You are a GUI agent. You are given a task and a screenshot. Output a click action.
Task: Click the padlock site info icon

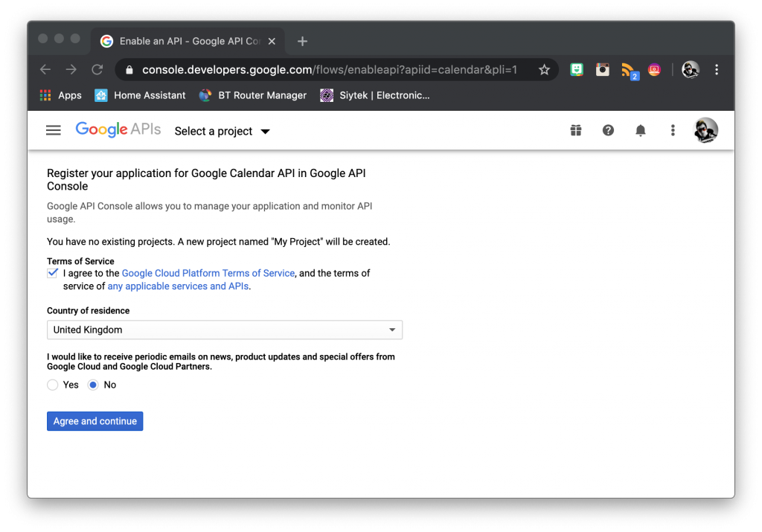(x=129, y=70)
